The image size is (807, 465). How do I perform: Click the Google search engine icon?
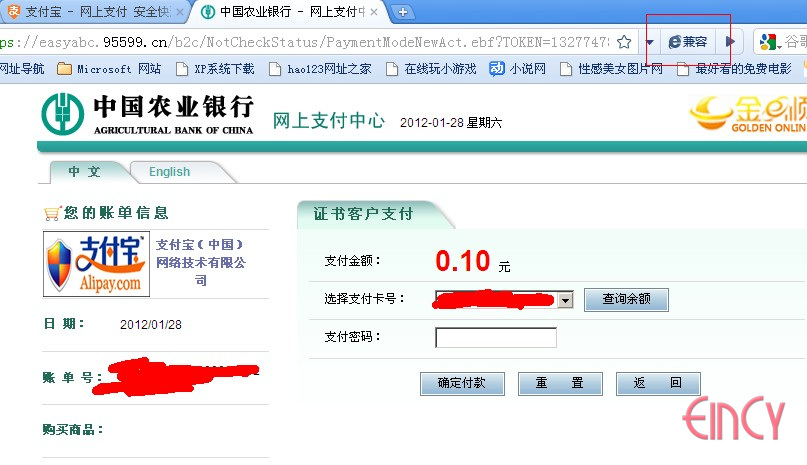[768, 42]
